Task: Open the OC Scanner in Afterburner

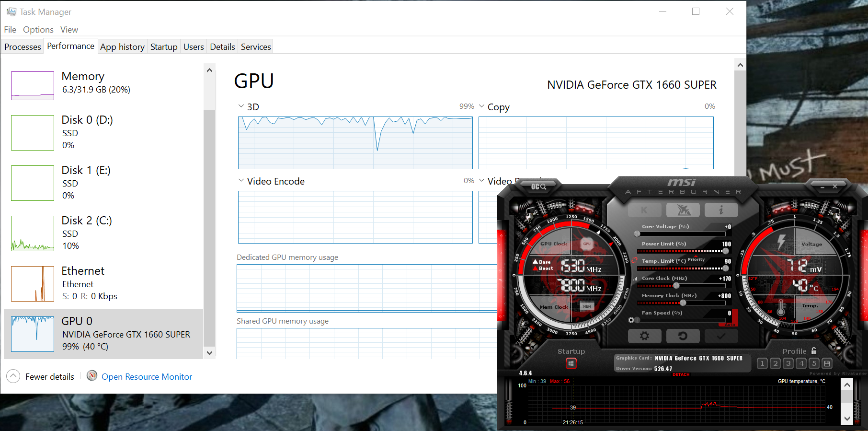Action: point(538,186)
